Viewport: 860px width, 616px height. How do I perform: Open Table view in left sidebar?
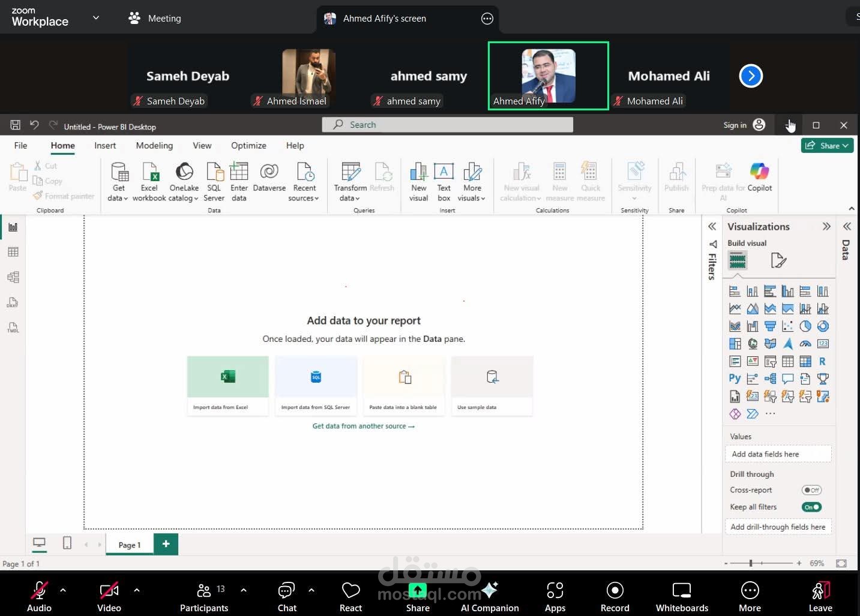click(x=13, y=252)
